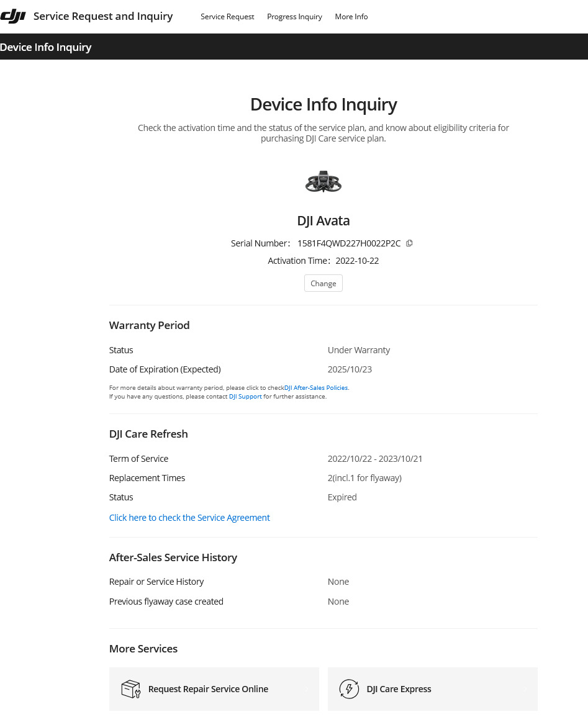
Task: Click the 2(incl.1 for flyaway) value
Action: pos(364,478)
